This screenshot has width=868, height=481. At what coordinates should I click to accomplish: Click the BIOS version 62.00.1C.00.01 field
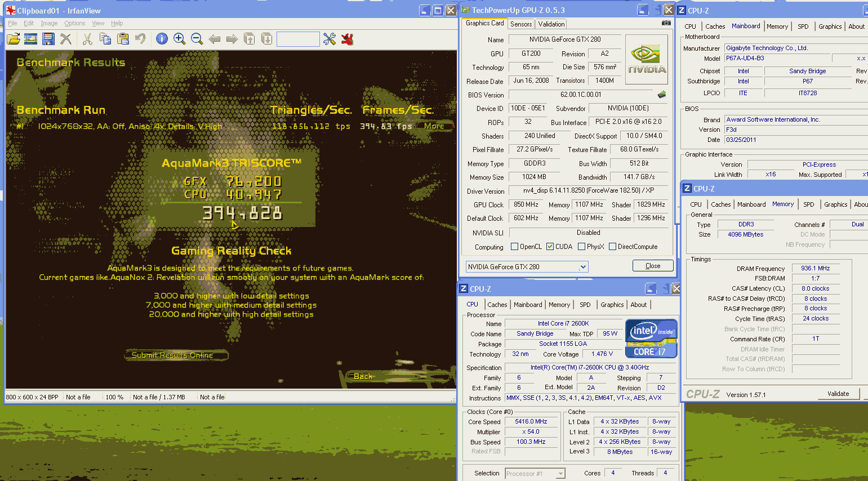pyautogui.click(x=581, y=95)
